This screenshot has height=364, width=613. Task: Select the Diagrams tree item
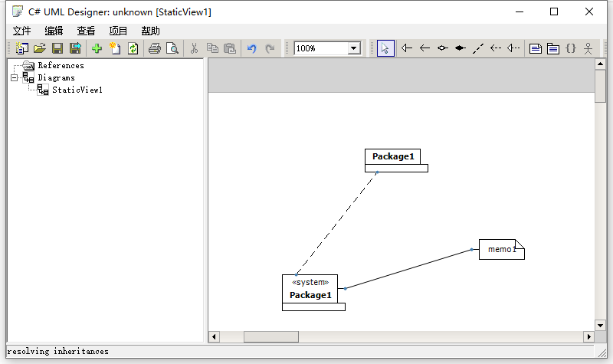pyautogui.click(x=56, y=78)
